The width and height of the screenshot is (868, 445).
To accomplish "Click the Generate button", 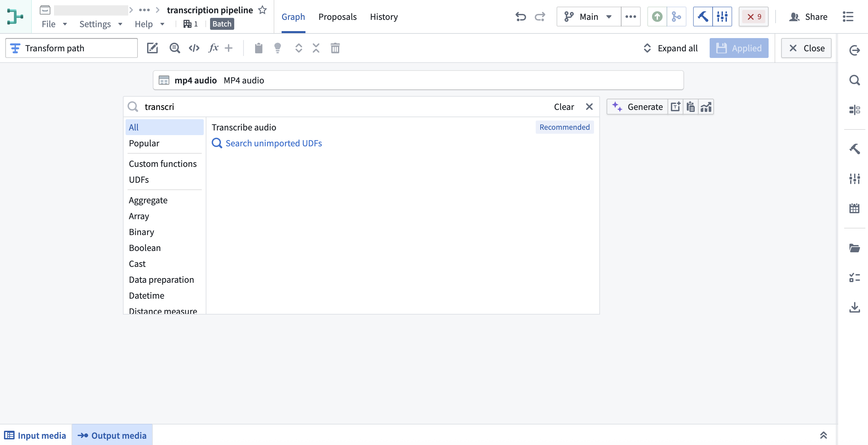I will coord(637,107).
